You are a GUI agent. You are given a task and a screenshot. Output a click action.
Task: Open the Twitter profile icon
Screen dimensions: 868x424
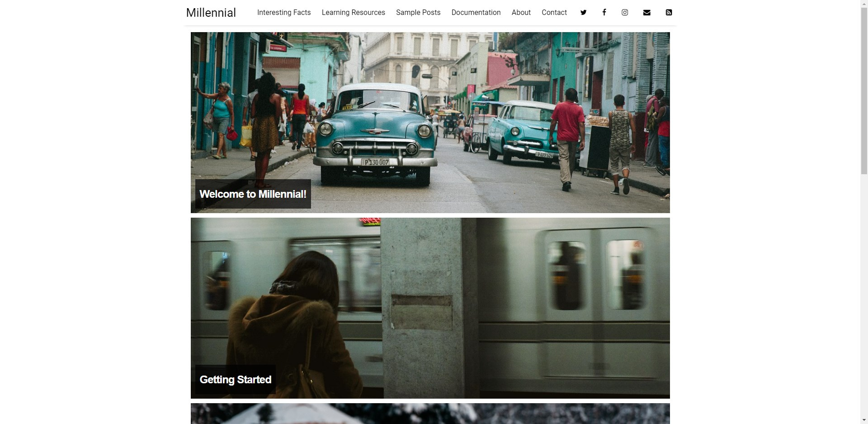pyautogui.click(x=583, y=13)
